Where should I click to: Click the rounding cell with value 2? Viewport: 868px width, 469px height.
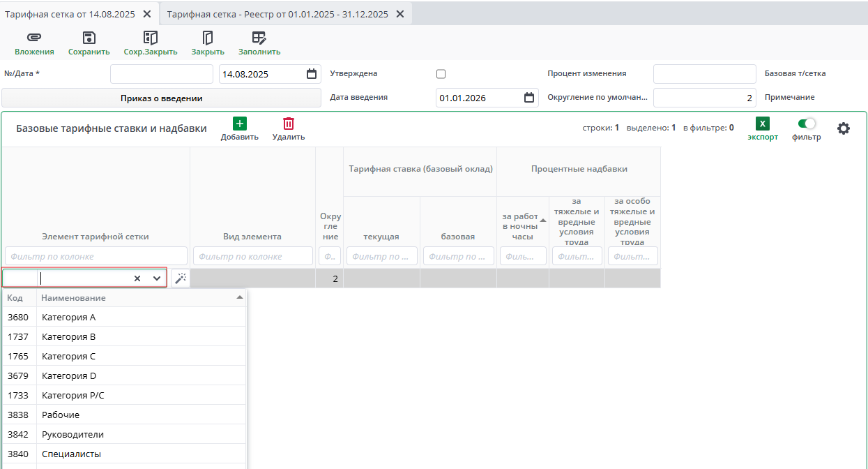click(330, 278)
